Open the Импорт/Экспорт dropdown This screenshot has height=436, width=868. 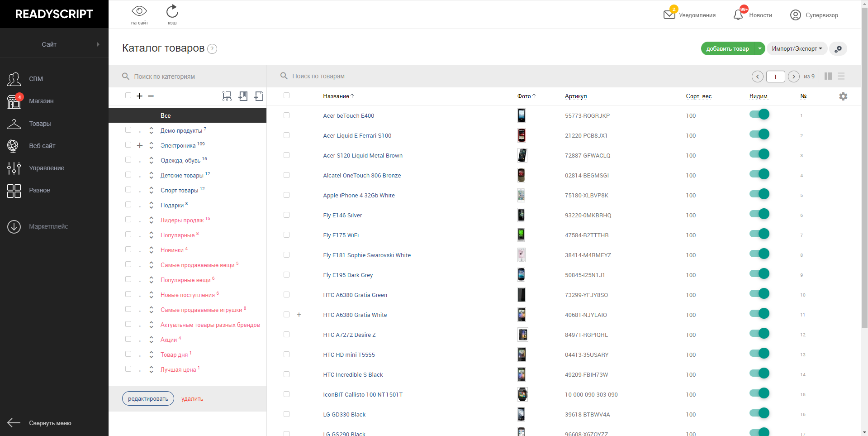point(797,48)
